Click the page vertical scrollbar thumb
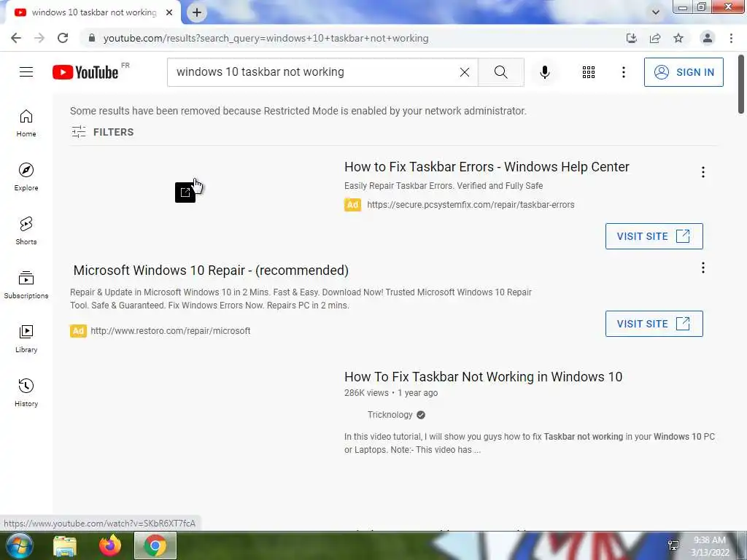Viewport: 747px width, 560px height. (741, 85)
